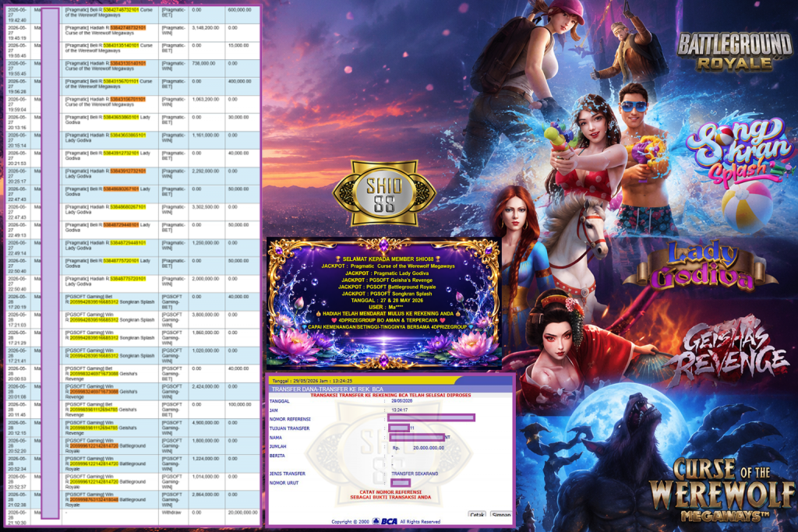Click the Simpan button on BCA receipt
The width and height of the screenshot is (798, 532).
point(501,515)
